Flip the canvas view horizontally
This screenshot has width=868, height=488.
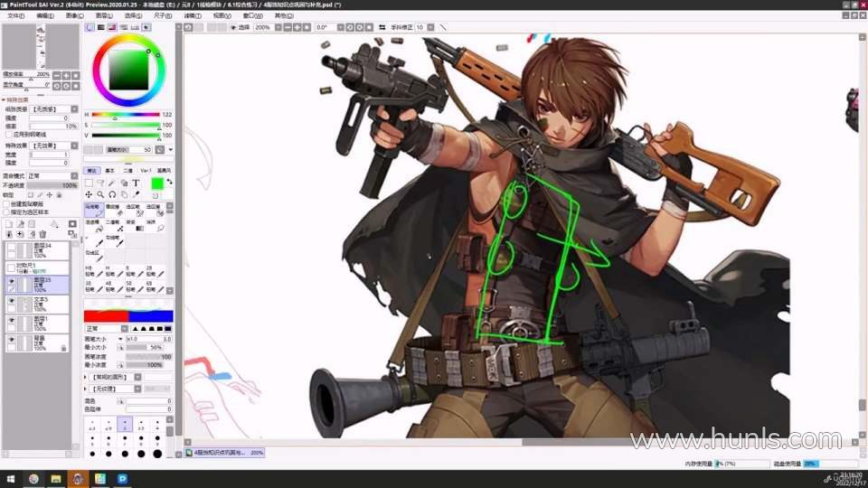382,27
